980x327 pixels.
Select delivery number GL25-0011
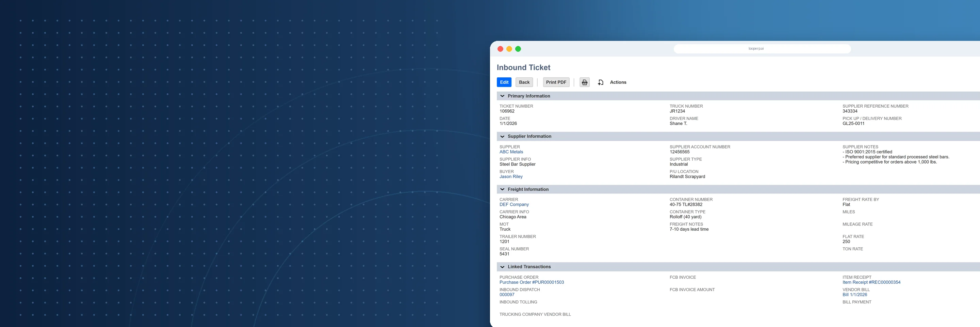pos(853,123)
